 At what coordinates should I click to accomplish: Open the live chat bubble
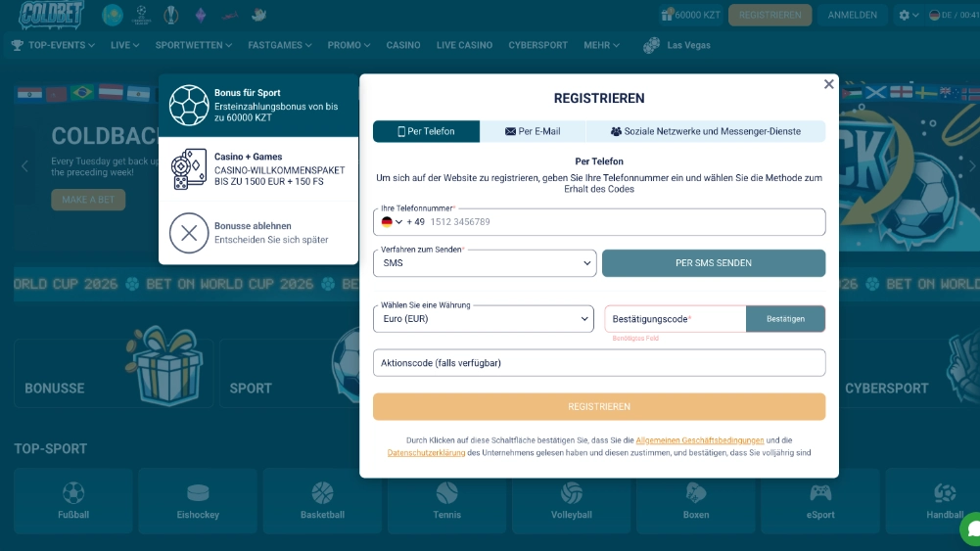click(972, 529)
